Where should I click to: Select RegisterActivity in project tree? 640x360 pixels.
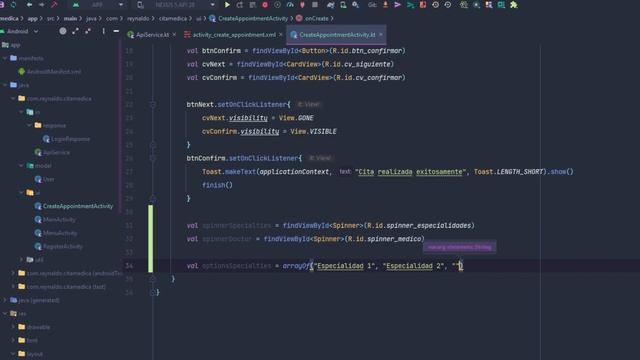58,247
